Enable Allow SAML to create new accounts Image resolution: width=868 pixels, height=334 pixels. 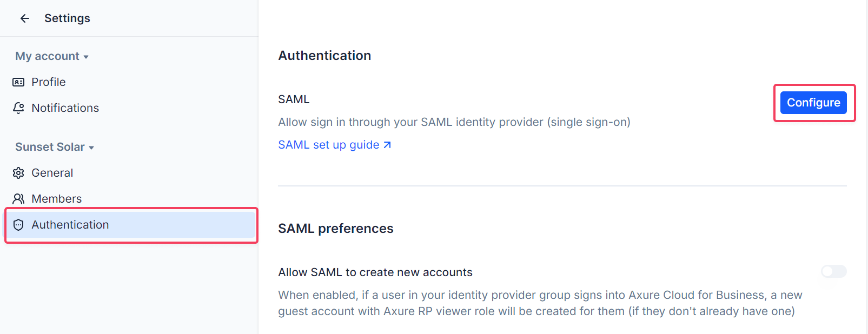833,271
